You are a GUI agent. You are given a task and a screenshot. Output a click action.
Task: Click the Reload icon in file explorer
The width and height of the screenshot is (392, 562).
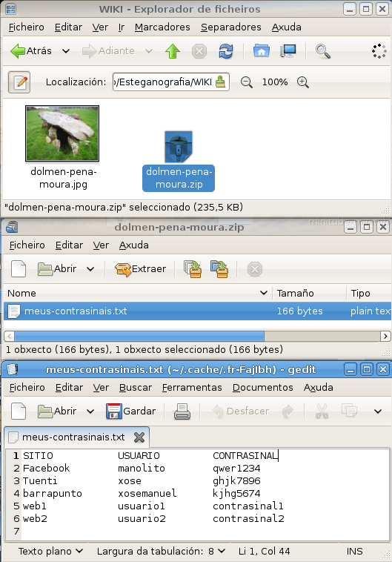pos(226,51)
